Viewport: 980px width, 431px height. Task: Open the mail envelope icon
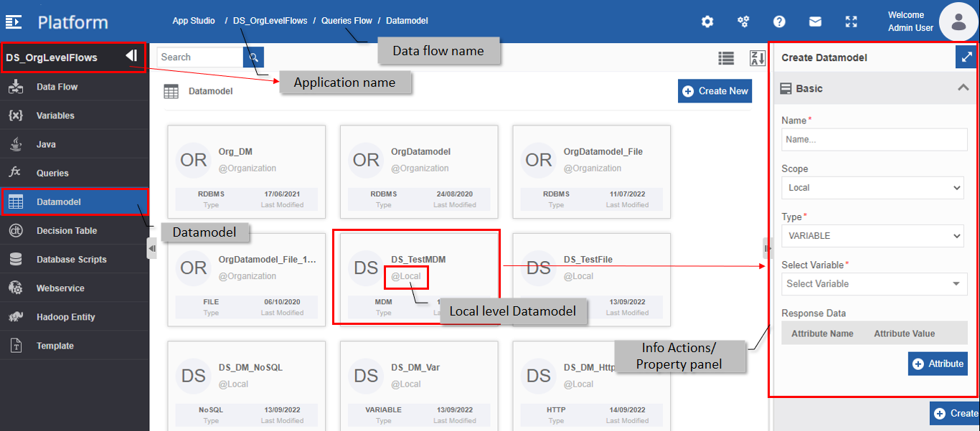click(815, 22)
